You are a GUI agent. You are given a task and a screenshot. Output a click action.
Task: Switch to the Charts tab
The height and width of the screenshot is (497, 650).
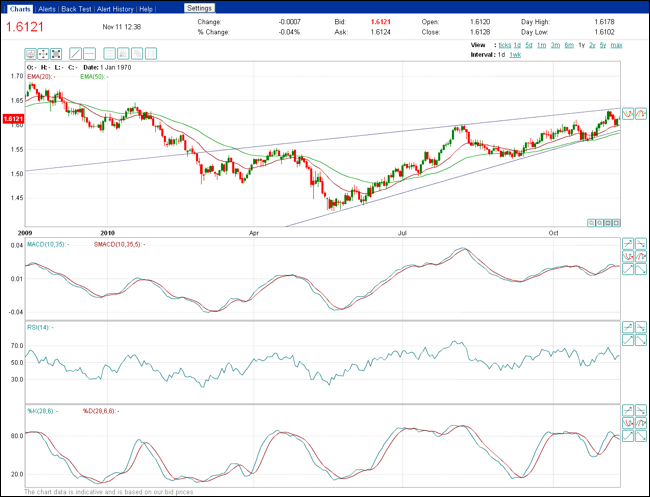point(20,9)
